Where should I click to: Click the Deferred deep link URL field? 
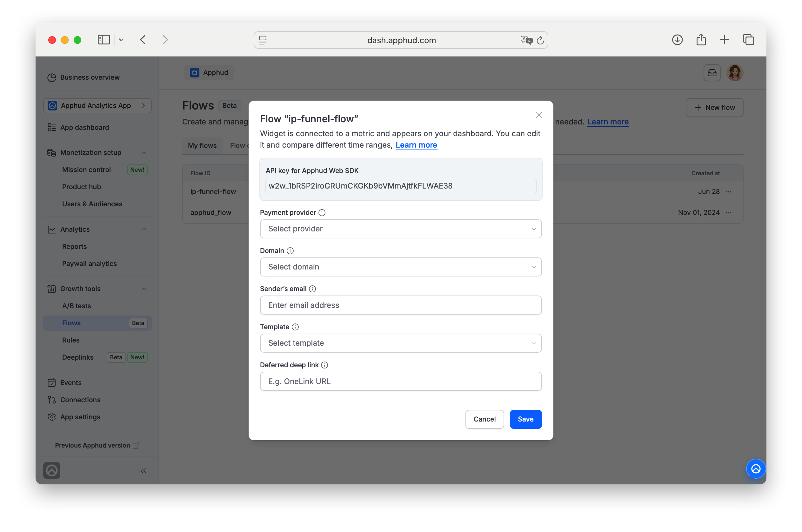coord(400,381)
